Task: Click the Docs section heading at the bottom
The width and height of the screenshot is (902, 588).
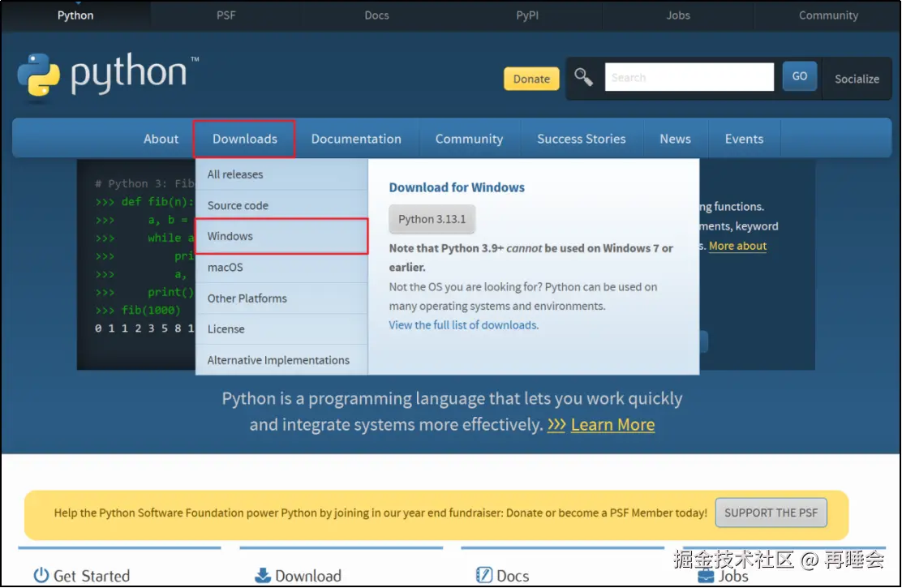Action: [513, 575]
